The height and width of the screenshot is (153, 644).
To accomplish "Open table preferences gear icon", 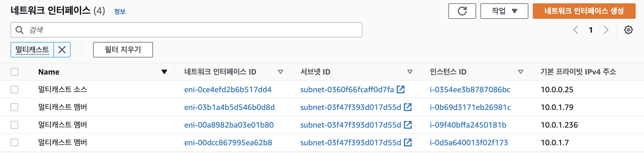I will pyautogui.click(x=628, y=30).
